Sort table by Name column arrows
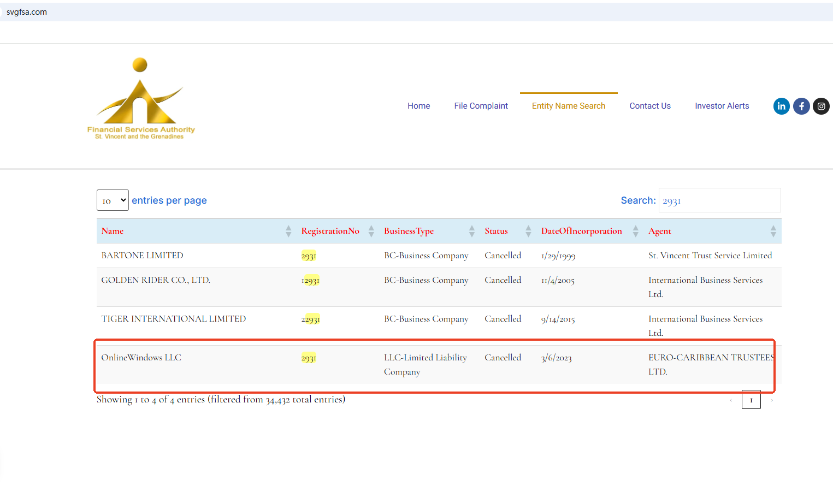Screen dimensions: 833x504 click(x=288, y=231)
